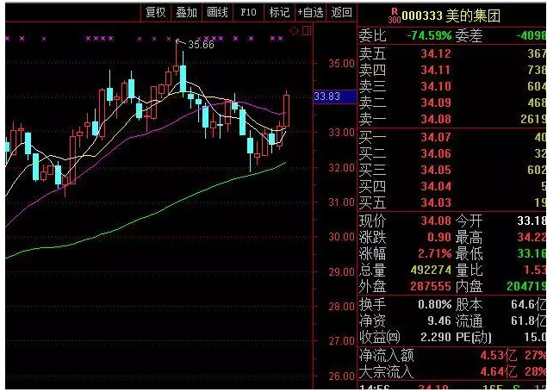Click the 返回 back button
The image size is (547, 392).
point(341,12)
